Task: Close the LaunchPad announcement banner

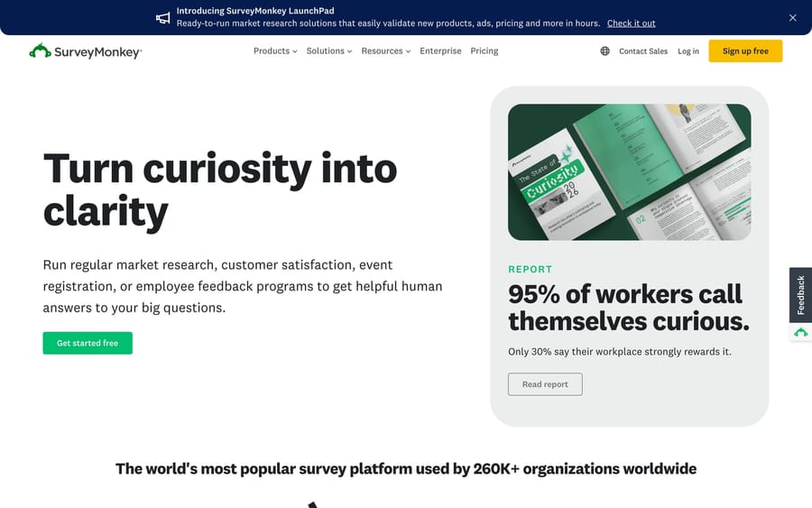Action: [x=793, y=18]
